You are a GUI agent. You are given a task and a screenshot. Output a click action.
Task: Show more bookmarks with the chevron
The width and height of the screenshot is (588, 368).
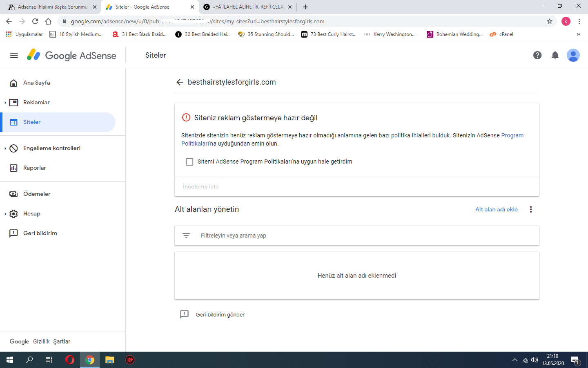click(578, 34)
